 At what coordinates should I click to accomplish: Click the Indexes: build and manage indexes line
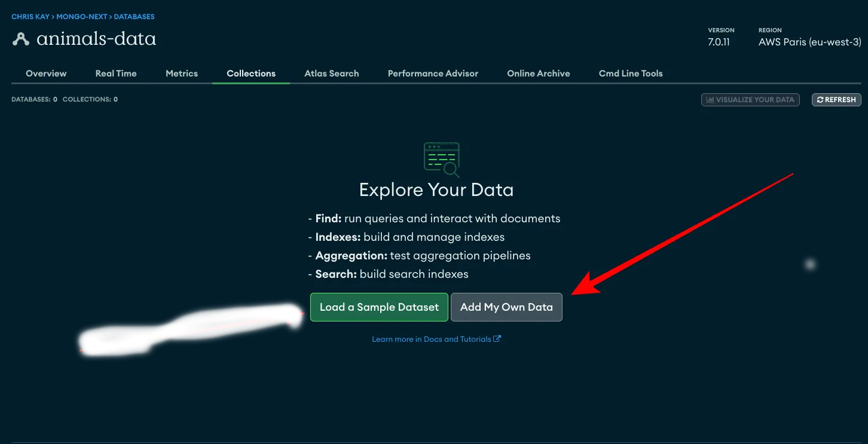tap(406, 237)
